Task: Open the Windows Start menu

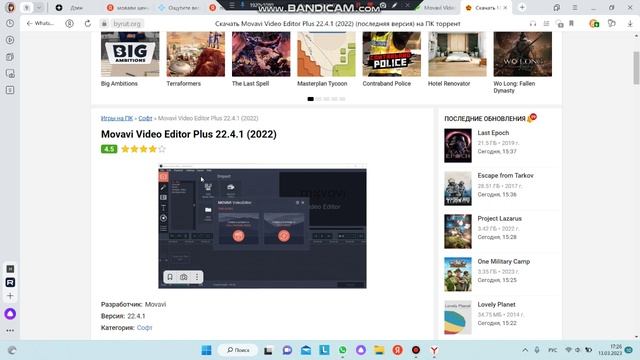Action: (x=207, y=350)
